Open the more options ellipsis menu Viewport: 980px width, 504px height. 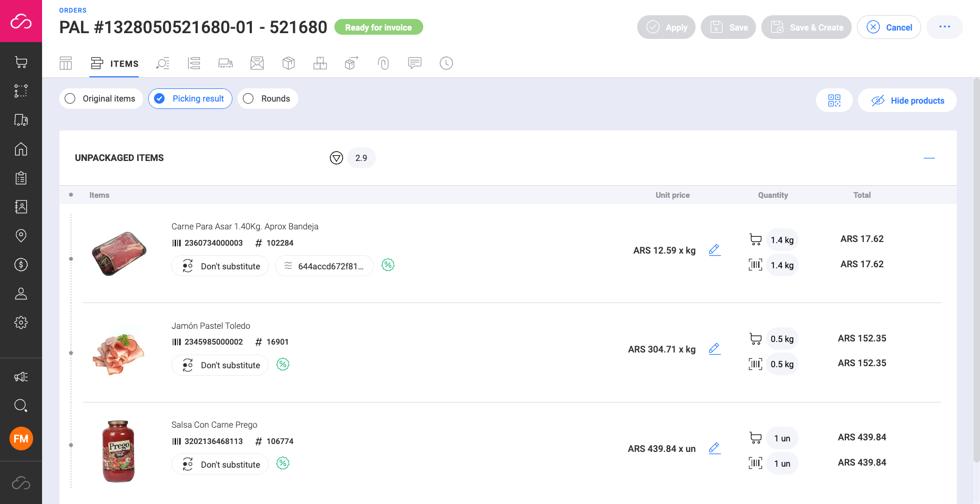pyautogui.click(x=944, y=27)
